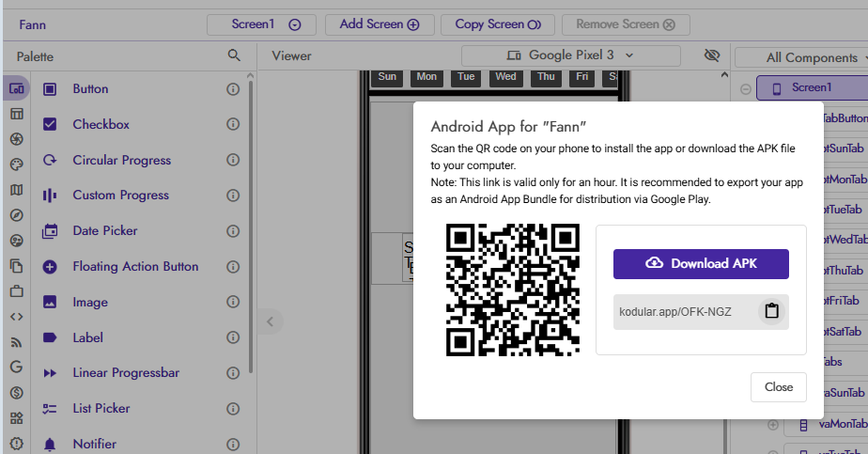Open the Monetization category dollar icon
The height and width of the screenshot is (454, 868).
[16, 392]
